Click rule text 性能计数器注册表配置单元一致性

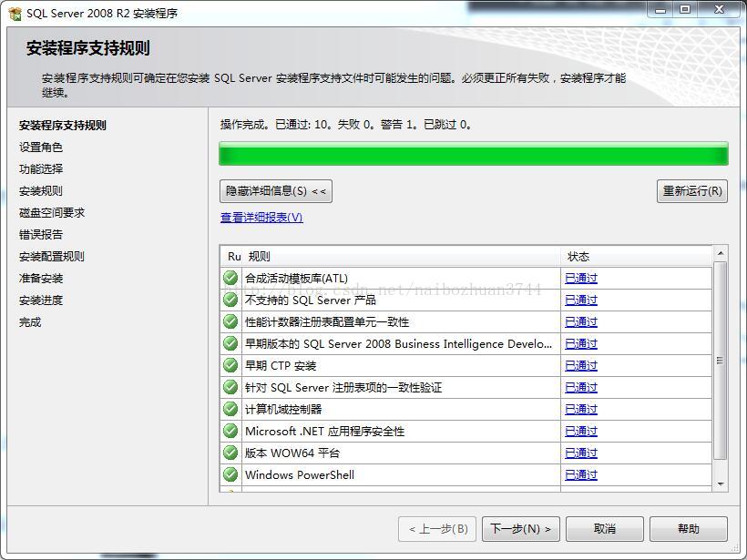click(327, 322)
